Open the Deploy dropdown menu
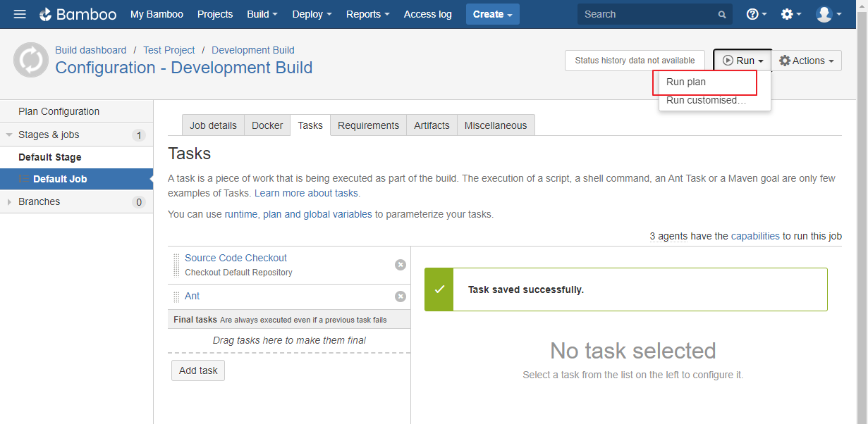This screenshot has height=424, width=868. click(x=312, y=14)
